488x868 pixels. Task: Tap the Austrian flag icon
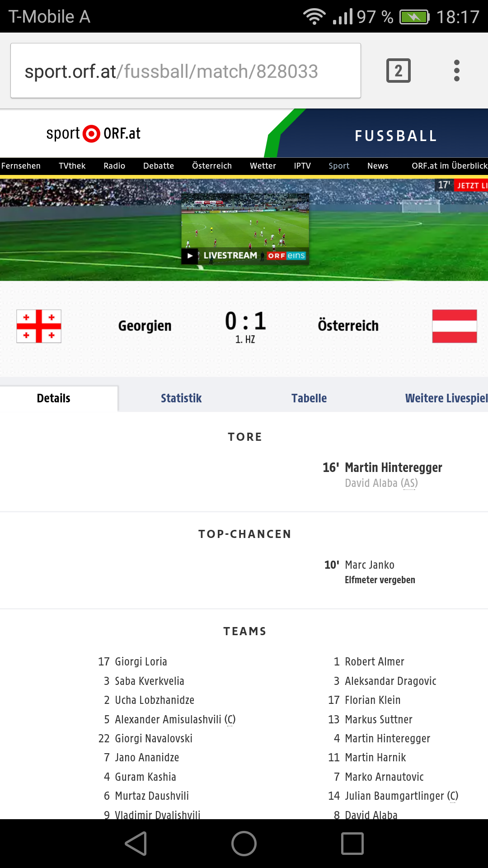coord(454,326)
